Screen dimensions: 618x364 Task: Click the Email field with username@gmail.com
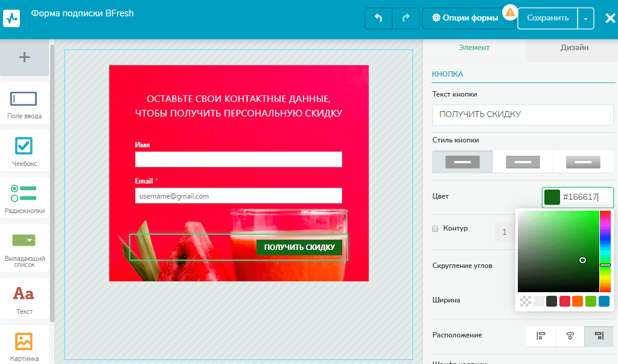(238, 196)
